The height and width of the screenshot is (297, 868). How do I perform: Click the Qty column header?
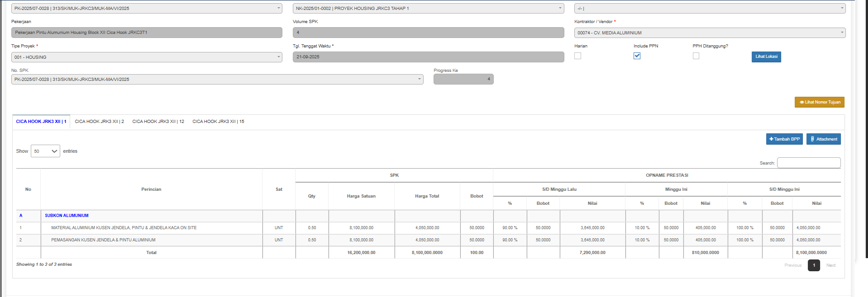coord(312,196)
